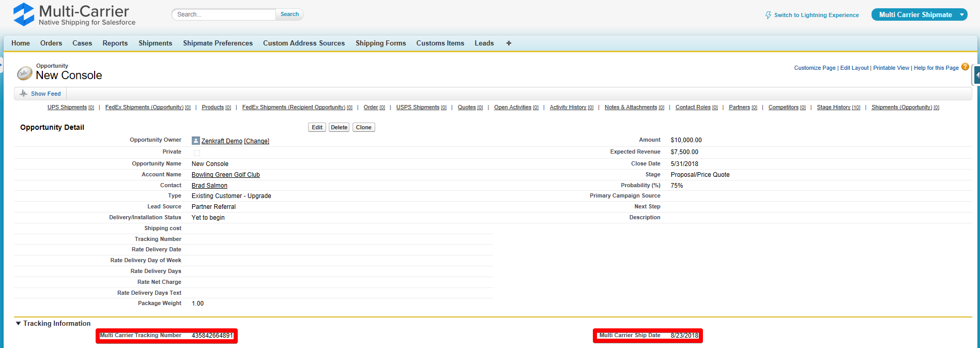Screen dimensions: 980x348
Task: Open the Shipments tab
Action: [155, 43]
